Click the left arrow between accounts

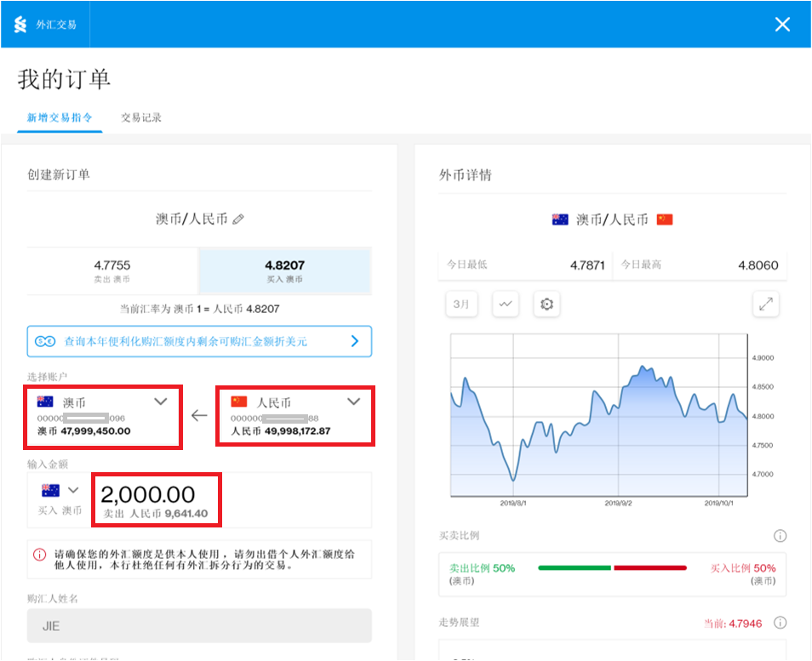click(199, 415)
